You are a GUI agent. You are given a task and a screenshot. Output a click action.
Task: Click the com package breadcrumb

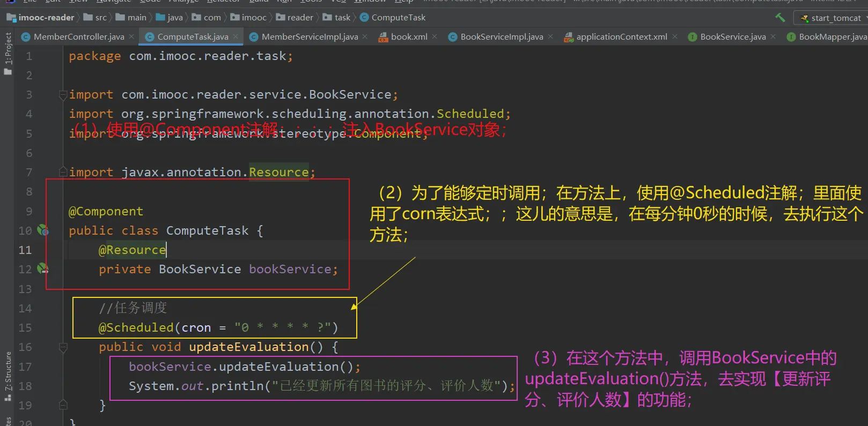click(207, 18)
